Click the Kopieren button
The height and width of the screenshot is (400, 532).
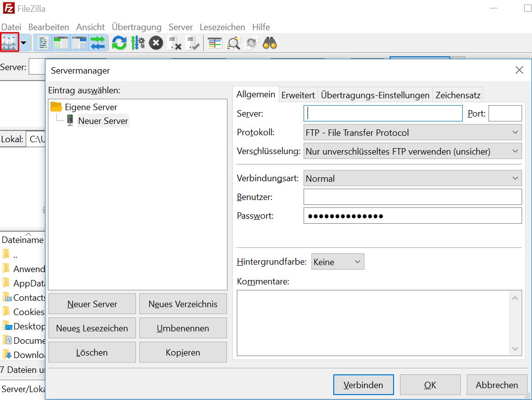[x=183, y=352]
